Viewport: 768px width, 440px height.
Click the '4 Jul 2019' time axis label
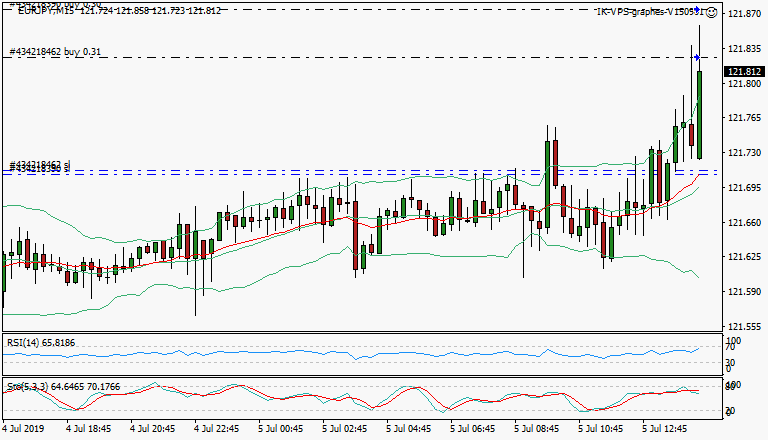coord(23,429)
